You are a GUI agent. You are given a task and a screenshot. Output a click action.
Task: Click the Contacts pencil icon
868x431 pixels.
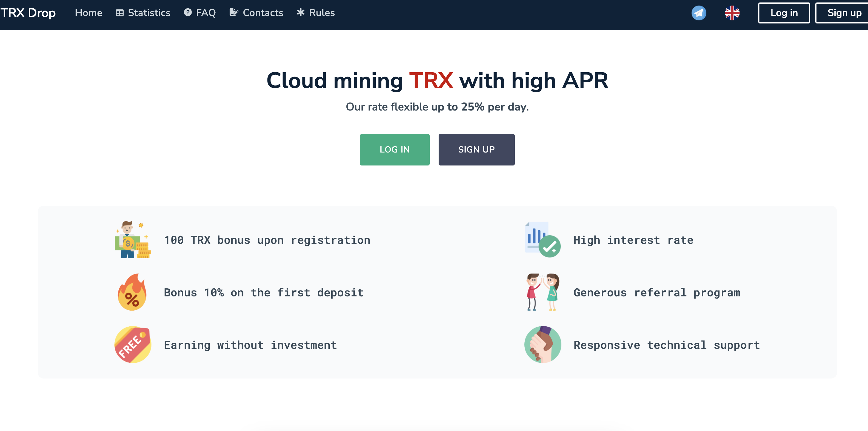coord(234,12)
